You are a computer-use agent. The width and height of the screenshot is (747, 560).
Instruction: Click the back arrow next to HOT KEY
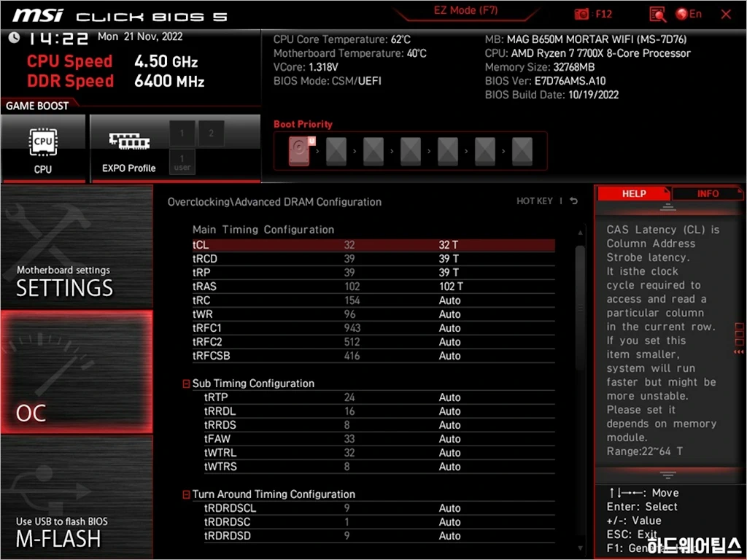point(574,201)
